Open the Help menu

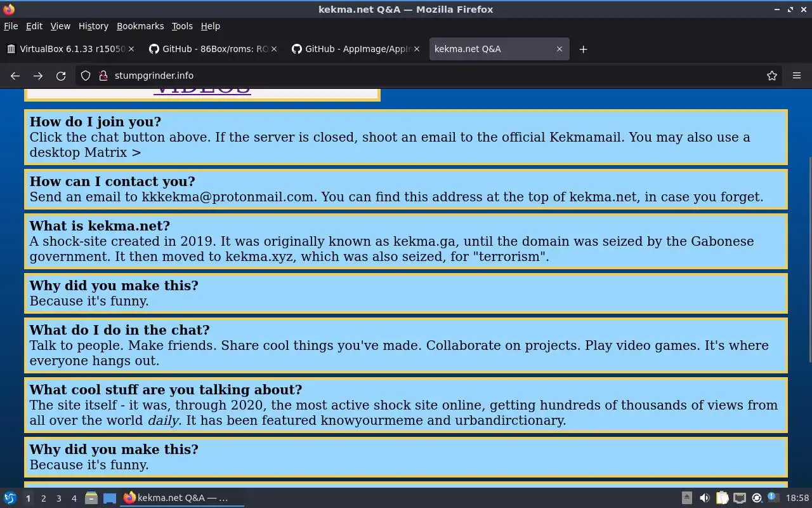(x=210, y=26)
